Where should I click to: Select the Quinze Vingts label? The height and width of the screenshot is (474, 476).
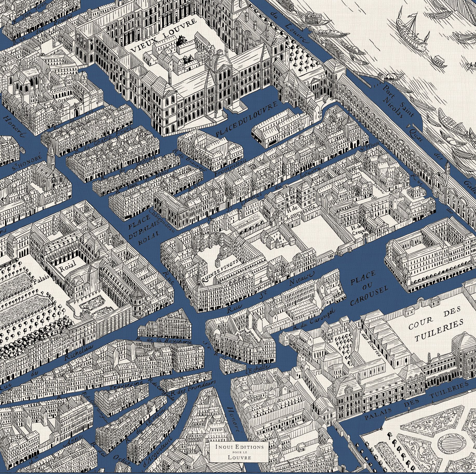(219, 271)
